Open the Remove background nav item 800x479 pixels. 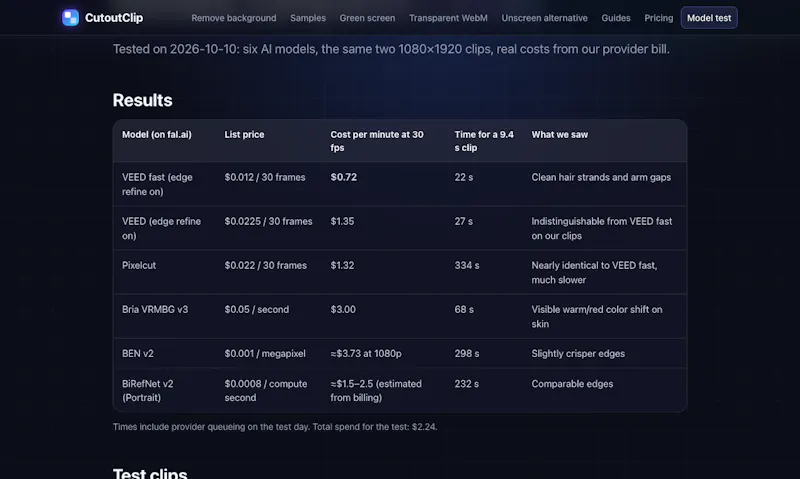click(x=234, y=18)
